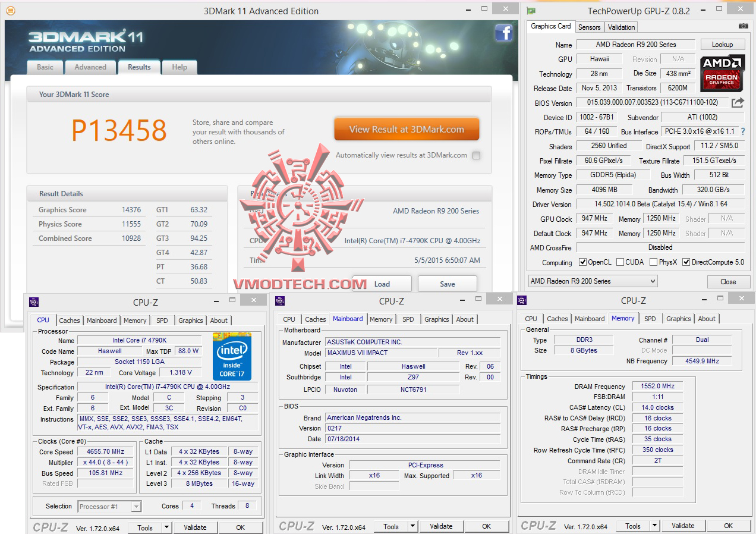The image size is (756, 534).
Task: Click the Lookup button in GPU-Z
Action: [x=722, y=45]
